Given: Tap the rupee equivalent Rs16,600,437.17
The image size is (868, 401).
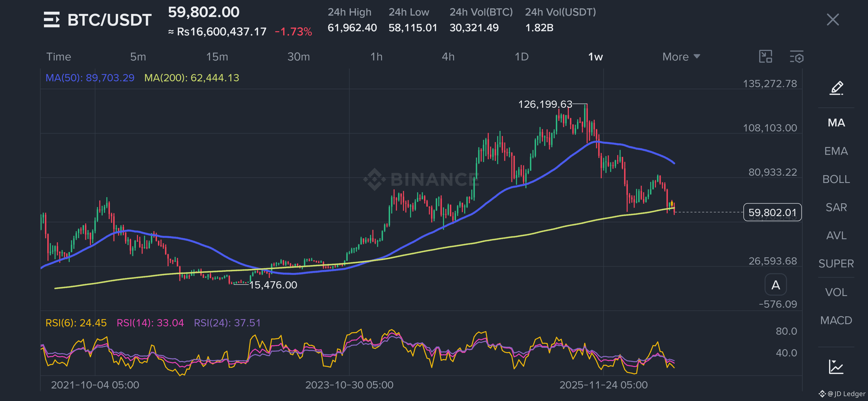Looking at the screenshot, I should click(217, 32).
